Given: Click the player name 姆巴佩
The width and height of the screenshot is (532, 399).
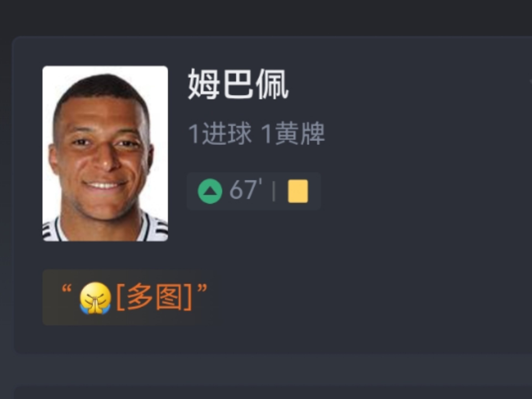Looking at the screenshot, I should (x=238, y=84).
